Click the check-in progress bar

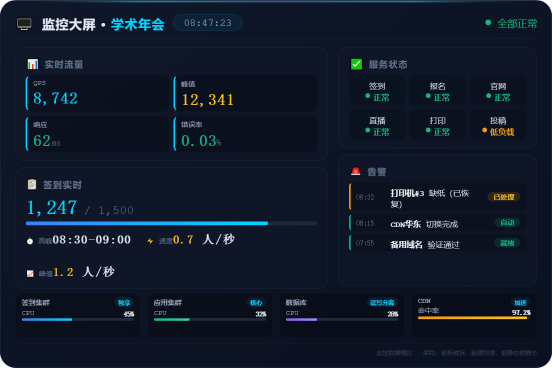coord(171,223)
